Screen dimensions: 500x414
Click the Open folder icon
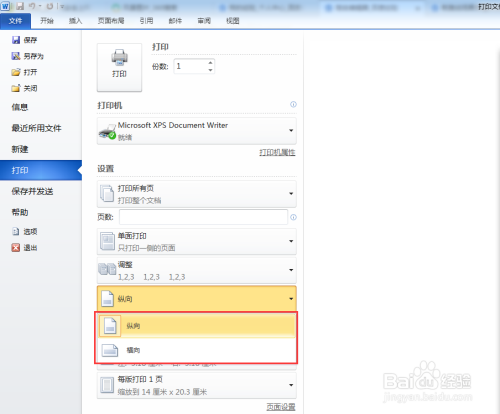(16, 72)
